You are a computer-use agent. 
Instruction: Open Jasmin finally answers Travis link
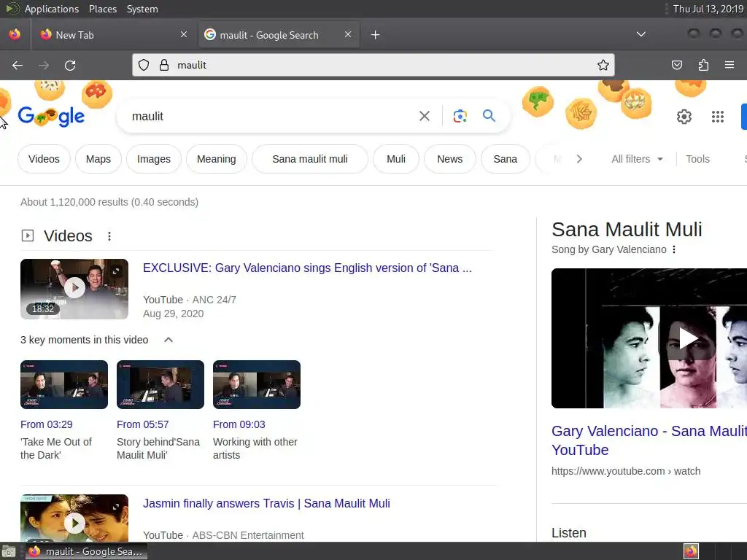pos(266,503)
